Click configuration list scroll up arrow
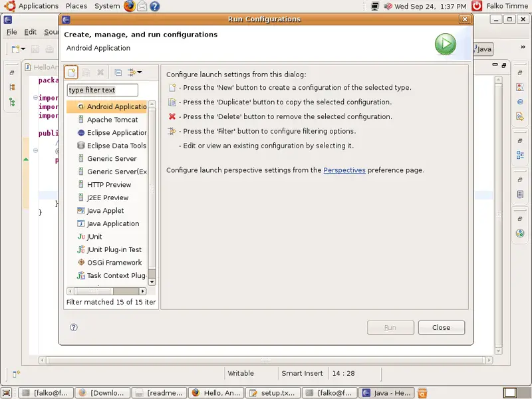This screenshot has height=399, width=532. tap(152, 104)
